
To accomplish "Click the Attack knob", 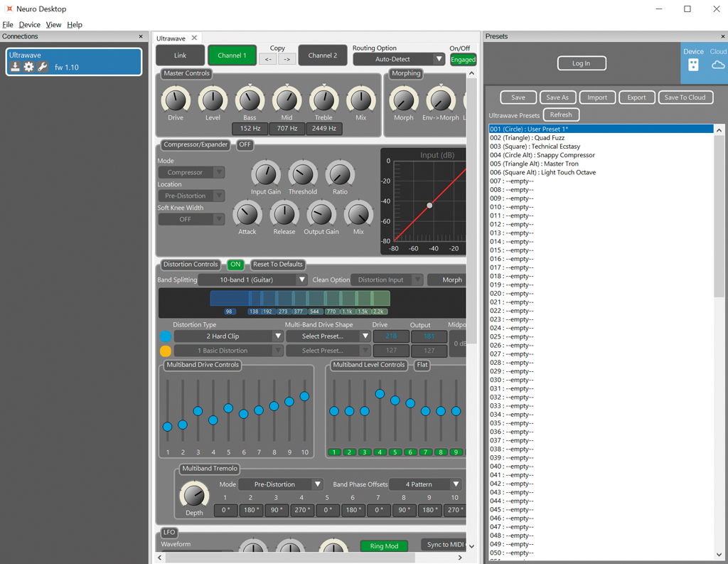I will (247, 214).
